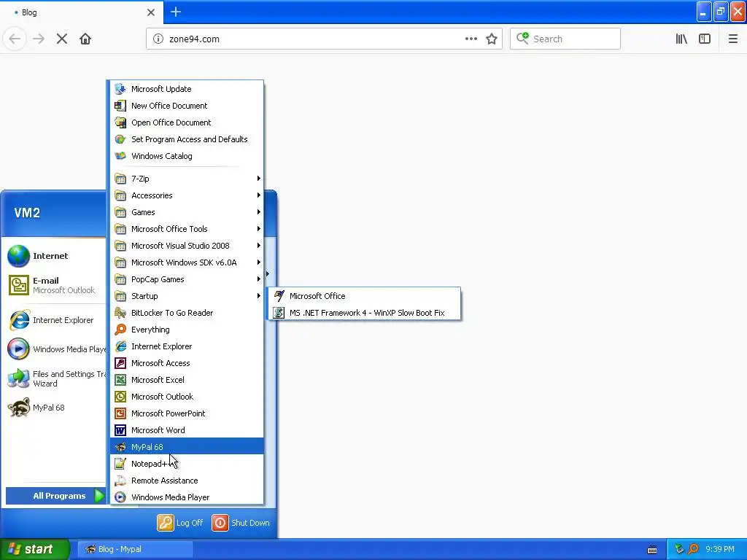
Task: Close the Blog tab
Action: [151, 12]
